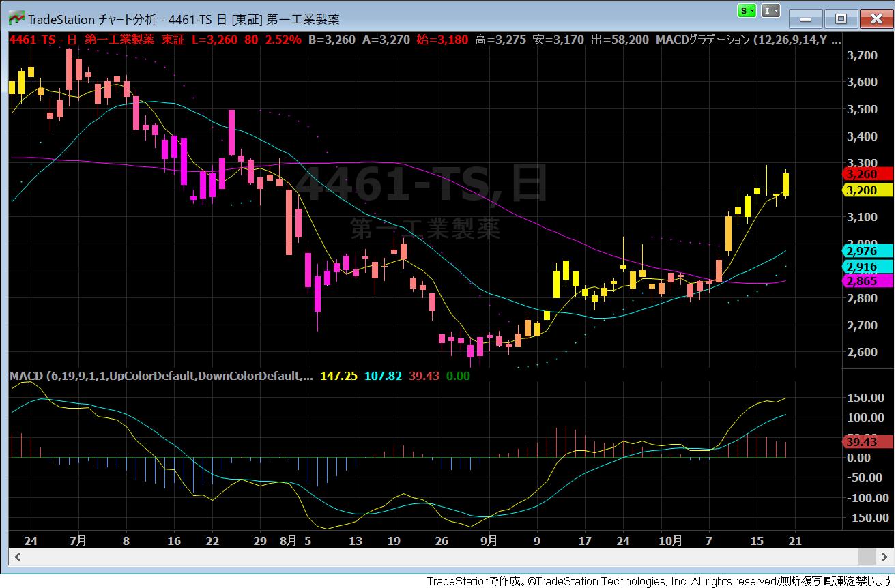Click the 4461-TS symbol in status line
Viewport: 896px width, 588px height.
pyautogui.click(x=32, y=40)
